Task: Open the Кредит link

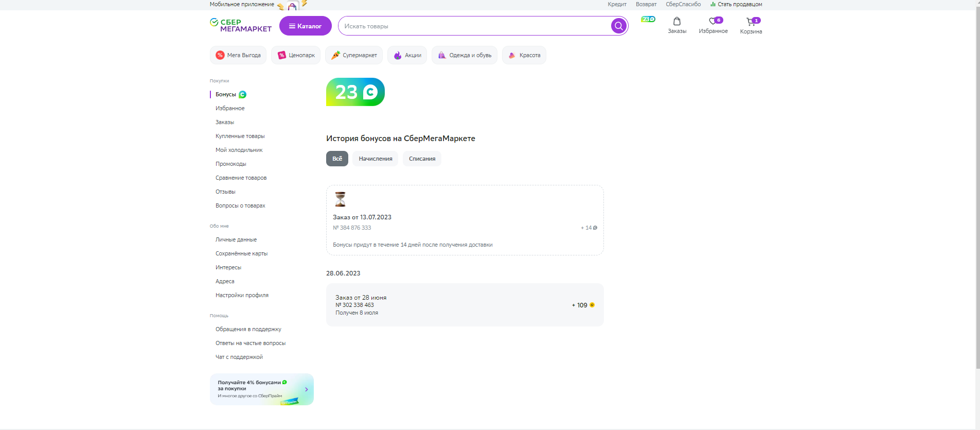Action: coord(617,4)
